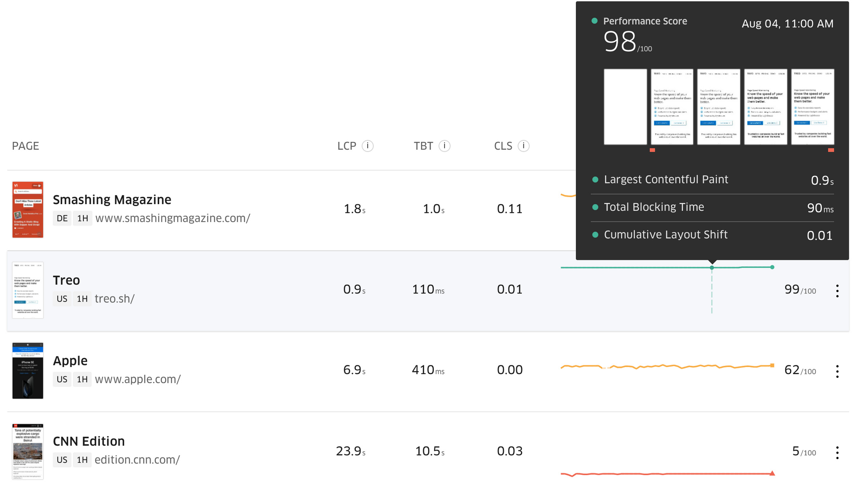
Task: Open the Apple row's three-dot menu
Action: click(x=837, y=371)
